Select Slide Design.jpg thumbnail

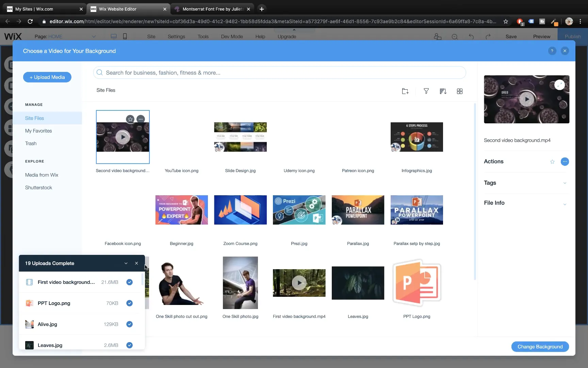(240, 137)
